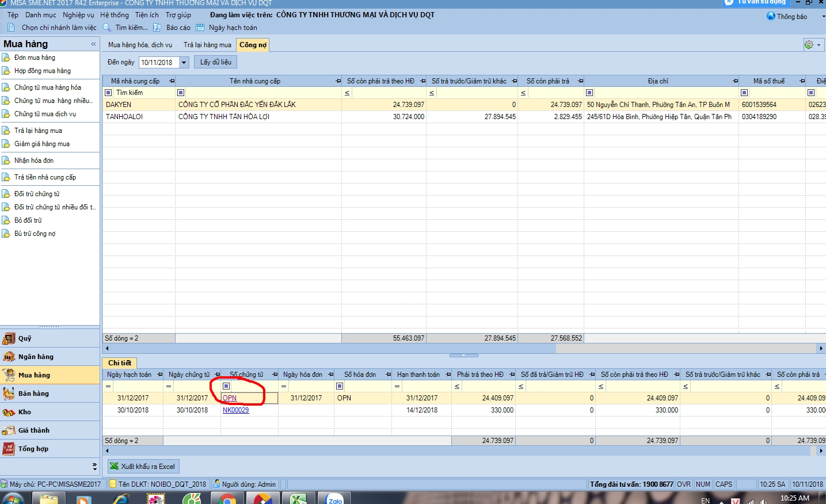This screenshot has width=826, height=504.
Task: Click Xuất khẩu ra Excel button
Action: pyautogui.click(x=142, y=466)
